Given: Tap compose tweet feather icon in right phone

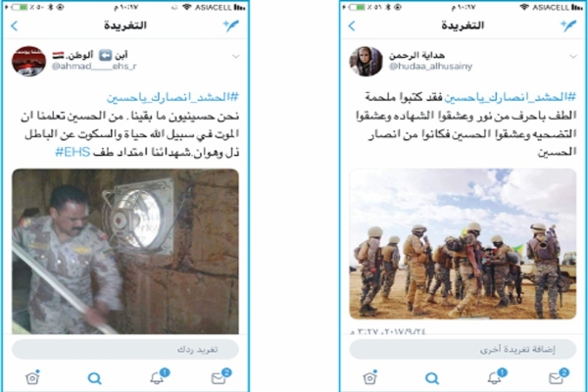Looking at the screenshot, I should point(568,25).
